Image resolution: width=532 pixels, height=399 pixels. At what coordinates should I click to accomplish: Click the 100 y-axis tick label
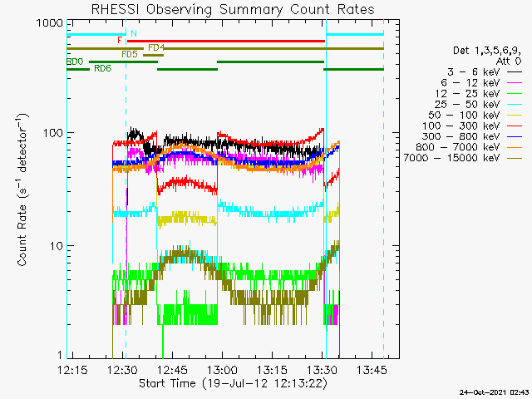pos(53,133)
